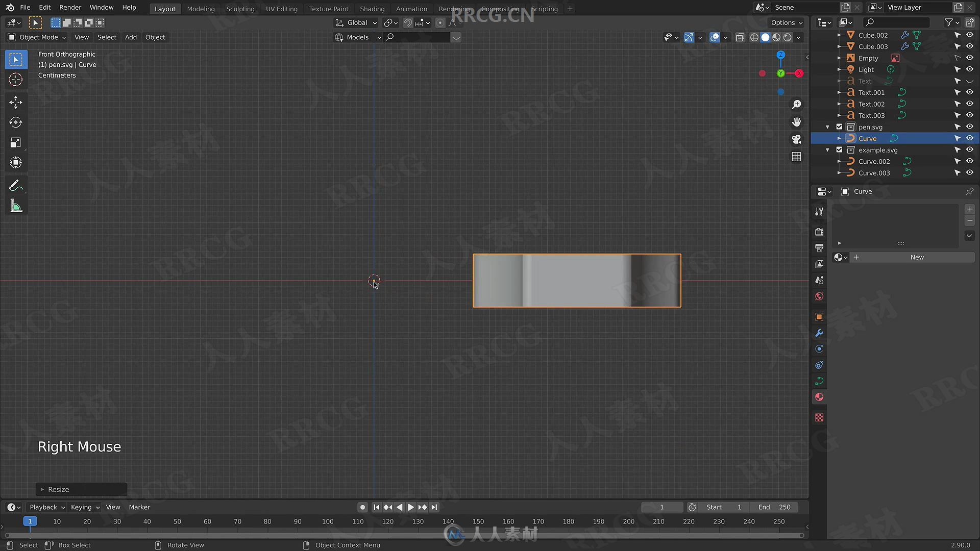The width and height of the screenshot is (980, 551).
Task: Click the Modifier Properties wrench icon
Action: (819, 333)
